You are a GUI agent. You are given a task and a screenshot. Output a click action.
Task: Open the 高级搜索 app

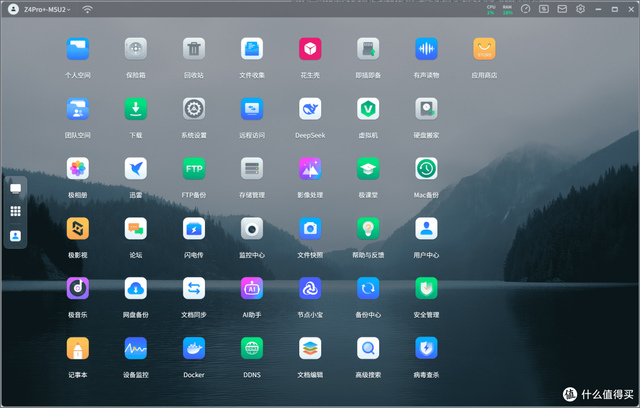point(368,348)
